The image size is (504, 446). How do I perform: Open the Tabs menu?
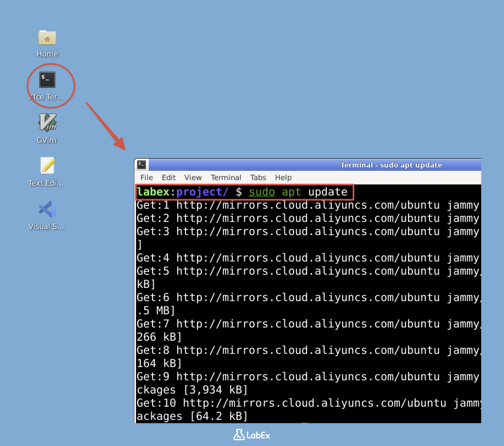(258, 177)
